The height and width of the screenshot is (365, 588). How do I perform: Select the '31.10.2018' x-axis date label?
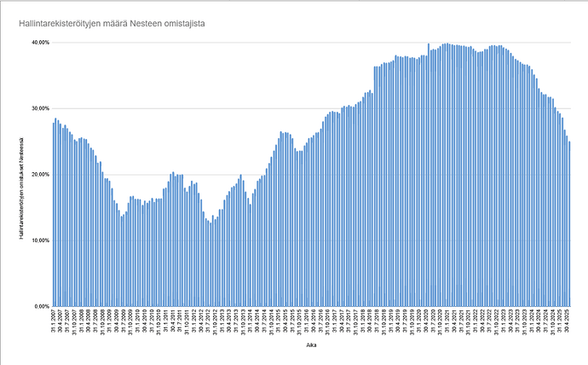[384, 322]
